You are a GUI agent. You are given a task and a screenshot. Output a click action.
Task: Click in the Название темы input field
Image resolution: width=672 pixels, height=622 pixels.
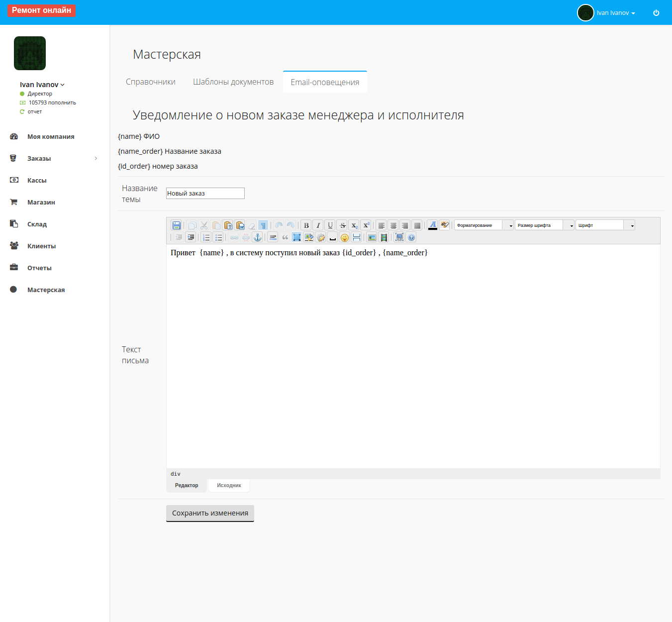click(205, 193)
